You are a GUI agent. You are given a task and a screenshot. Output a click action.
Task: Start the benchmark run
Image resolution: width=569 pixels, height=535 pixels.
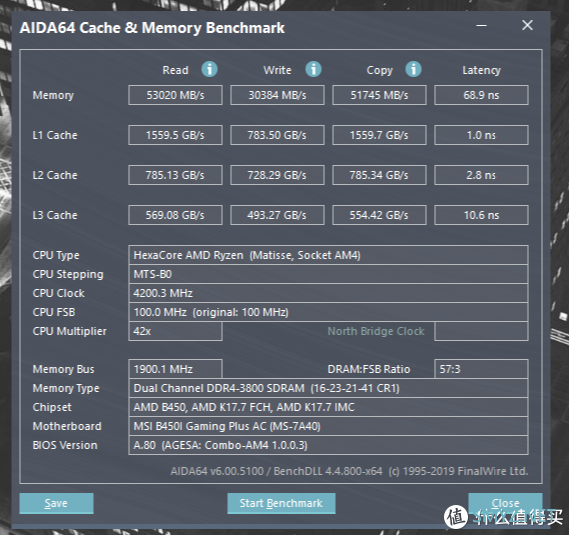(x=281, y=503)
